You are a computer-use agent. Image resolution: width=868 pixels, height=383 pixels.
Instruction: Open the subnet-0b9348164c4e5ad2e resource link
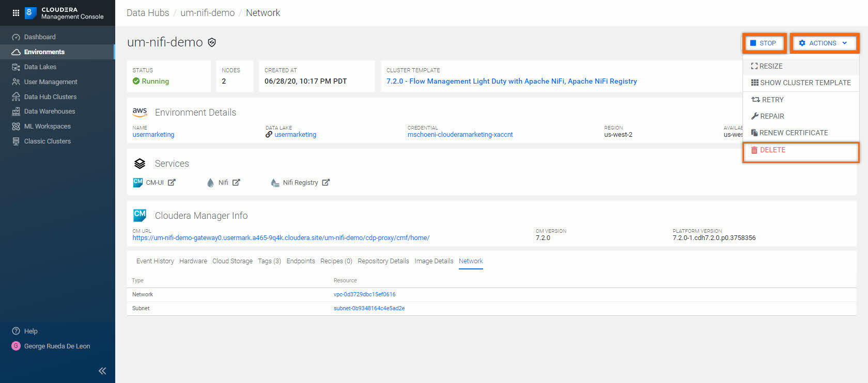[369, 309]
